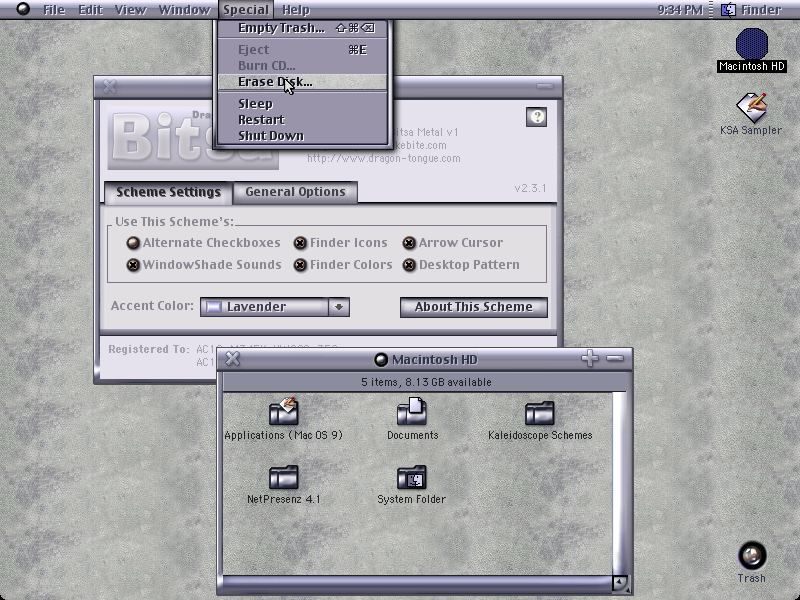800x600 pixels.
Task: Select the System Folder icon
Action: 412,477
